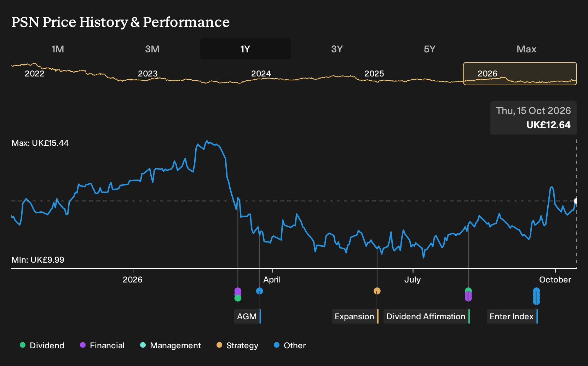Click the October axis label
588x366 pixels.
pos(555,280)
